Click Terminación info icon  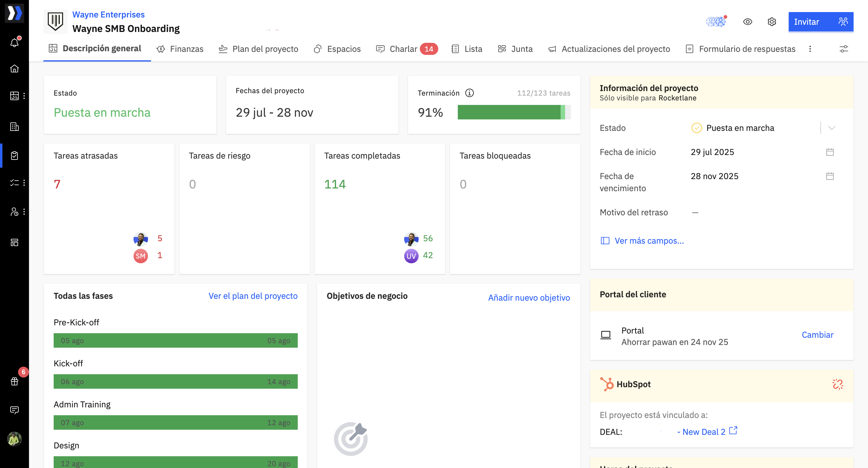pos(469,93)
